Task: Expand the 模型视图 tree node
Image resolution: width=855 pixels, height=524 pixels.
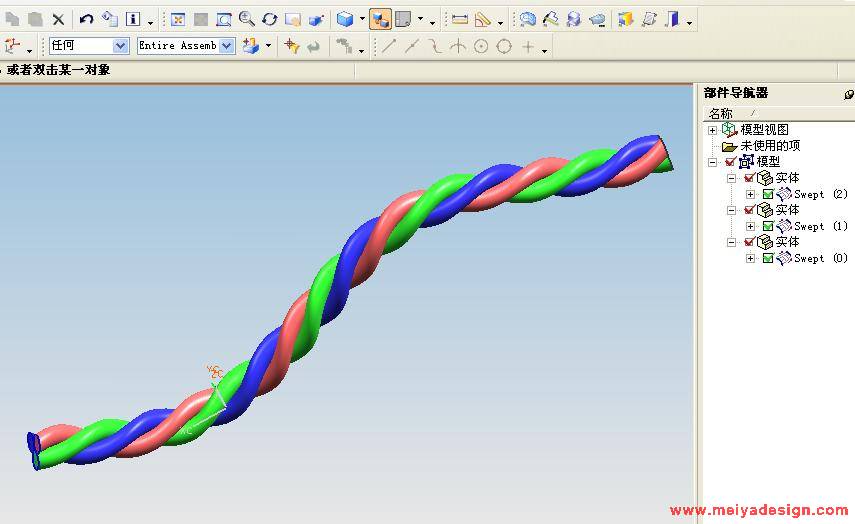Action: (712, 130)
